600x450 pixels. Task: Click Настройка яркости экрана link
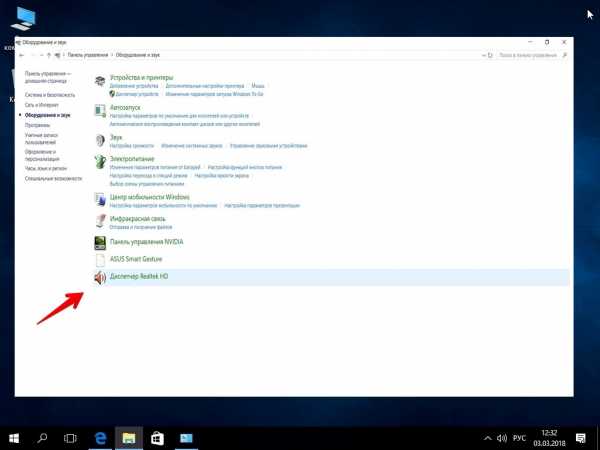222,175
